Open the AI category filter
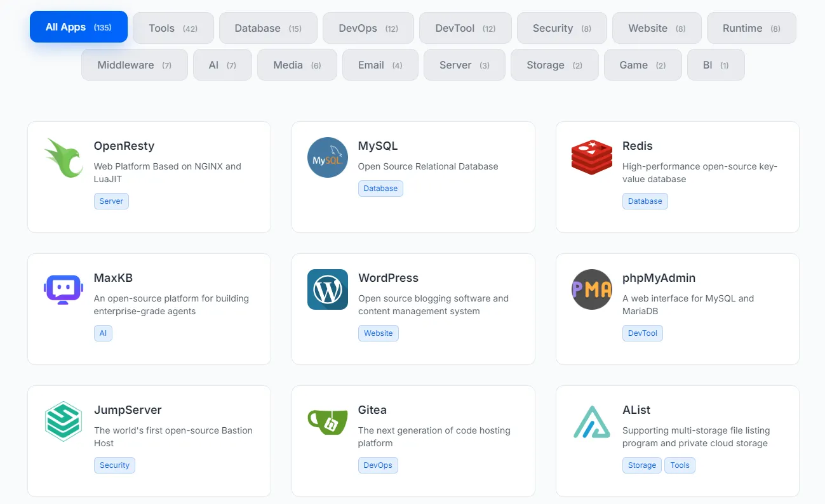The width and height of the screenshot is (825, 504). tap(222, 65)
